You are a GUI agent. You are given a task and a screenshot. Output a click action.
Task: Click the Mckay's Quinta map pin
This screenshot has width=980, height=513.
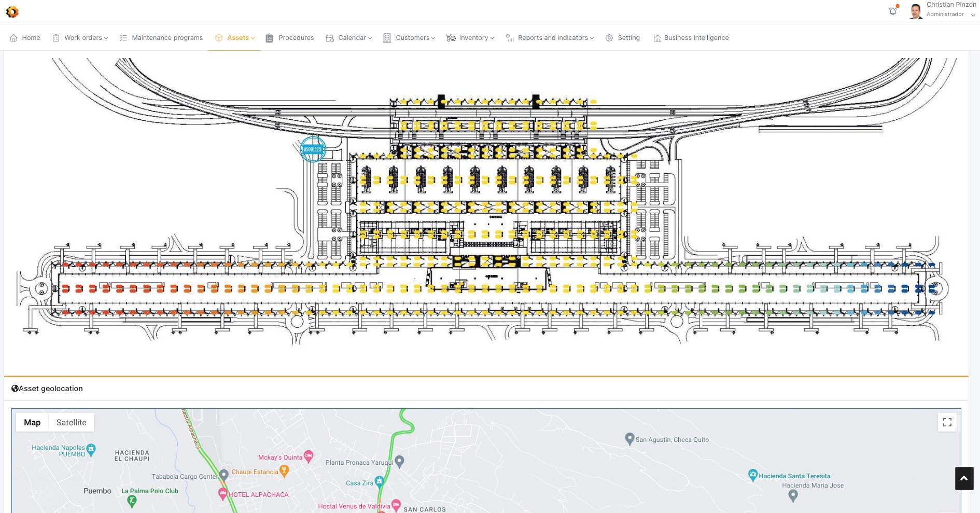tap(309, 456)
